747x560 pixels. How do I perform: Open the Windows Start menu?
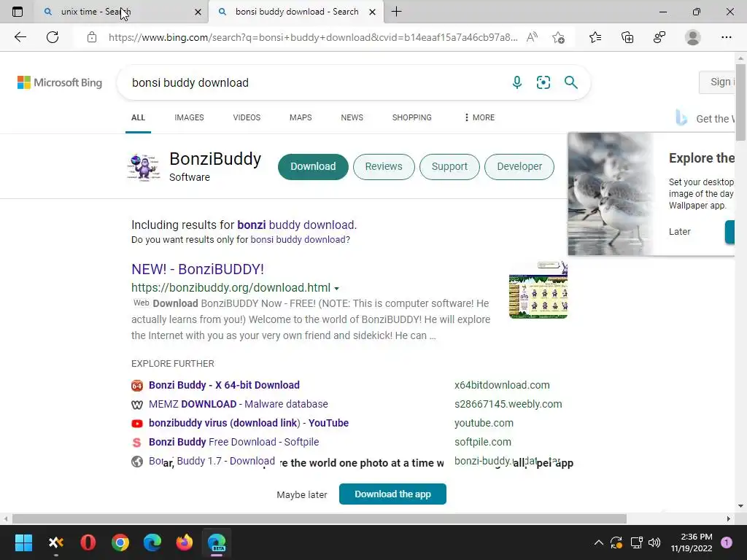tap(23, 542)
